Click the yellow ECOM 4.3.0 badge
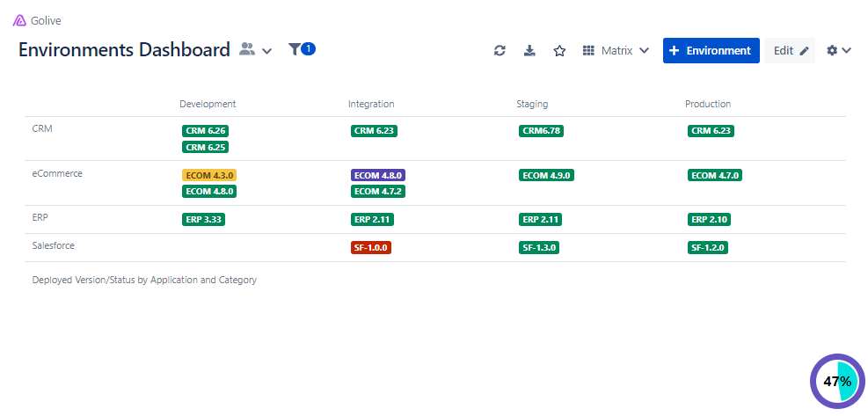This screenshot has width=868, height=416. coord(209,175)
